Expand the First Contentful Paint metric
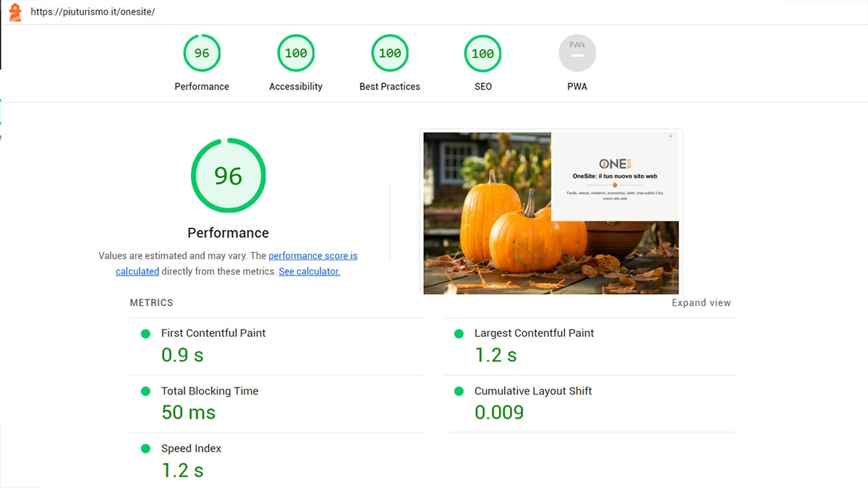Image resolution: width=868 pixels, height=488 pixels. pyautogui.click(x=213, y=333)
